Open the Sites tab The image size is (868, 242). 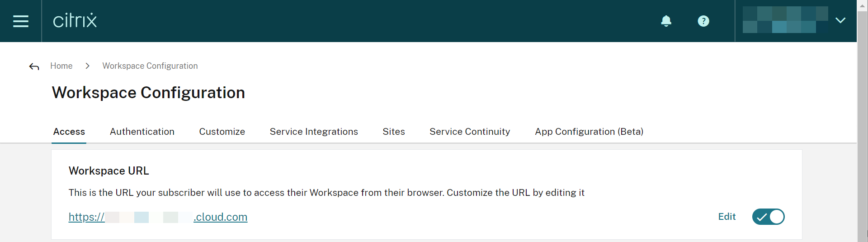[394, 132]
